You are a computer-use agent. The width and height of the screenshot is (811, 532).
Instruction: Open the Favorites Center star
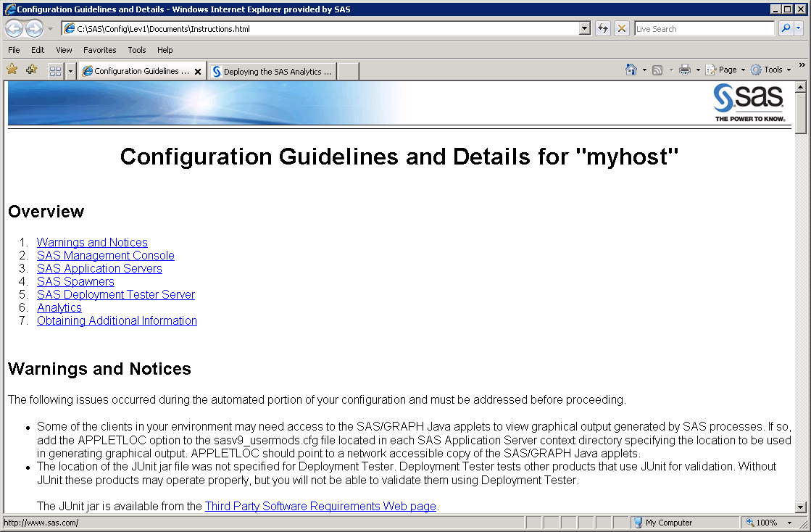tap(12, 70)
